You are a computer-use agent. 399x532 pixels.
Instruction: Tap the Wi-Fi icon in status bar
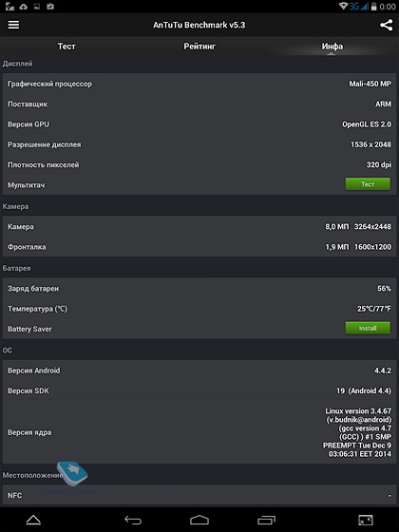[x=343, y=6]
